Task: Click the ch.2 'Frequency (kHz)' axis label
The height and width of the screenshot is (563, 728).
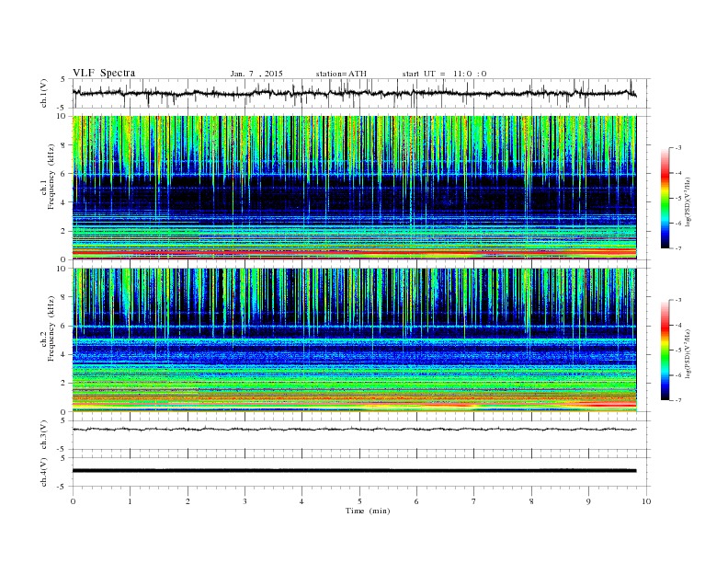Action: [x=51, y=328]
